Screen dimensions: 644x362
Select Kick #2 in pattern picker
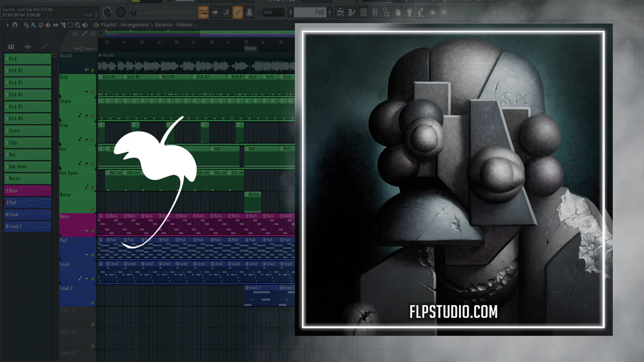point(28,71)
